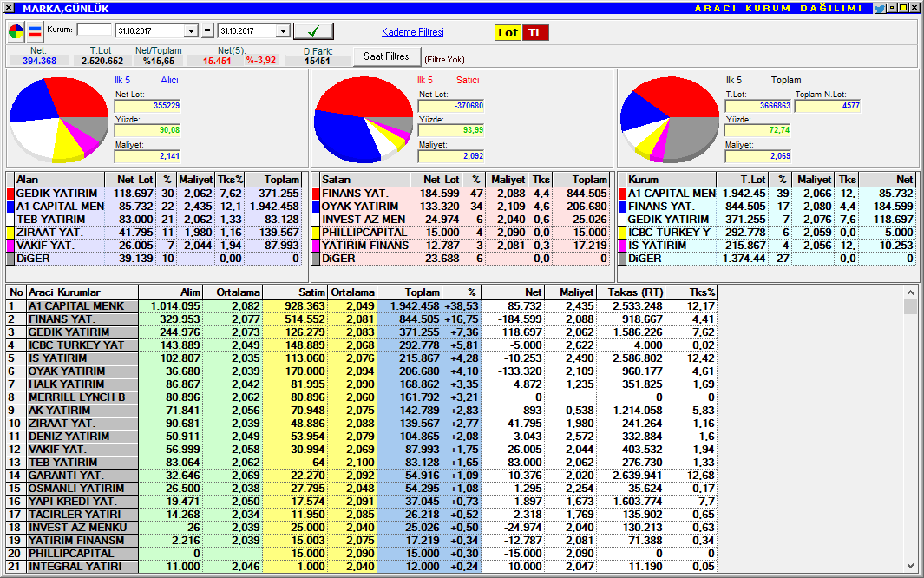Viewport: 924px width, 578px height.
Task: Click the D.Fark value 15451
Action: pyautogui.click(x=318, y=61)
